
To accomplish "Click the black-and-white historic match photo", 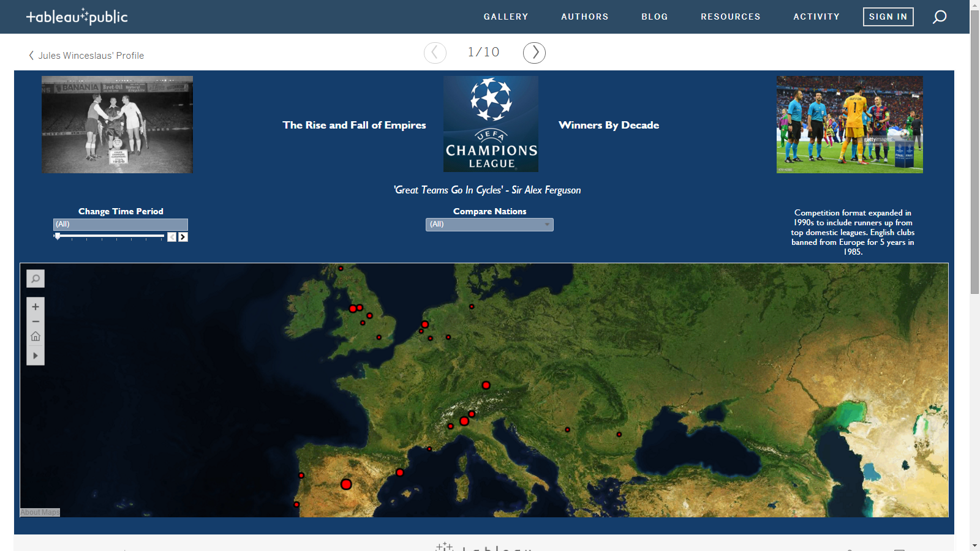I will point(117,124).
